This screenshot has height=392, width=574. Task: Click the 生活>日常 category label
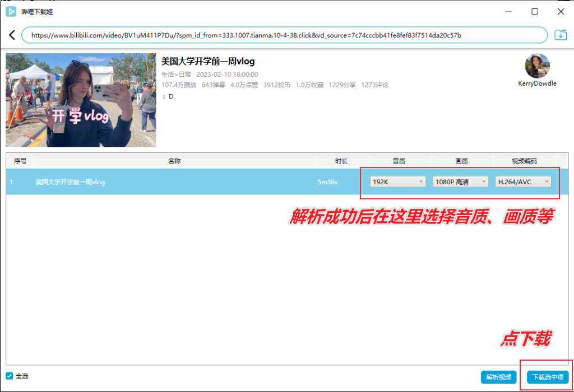point(177,73)
